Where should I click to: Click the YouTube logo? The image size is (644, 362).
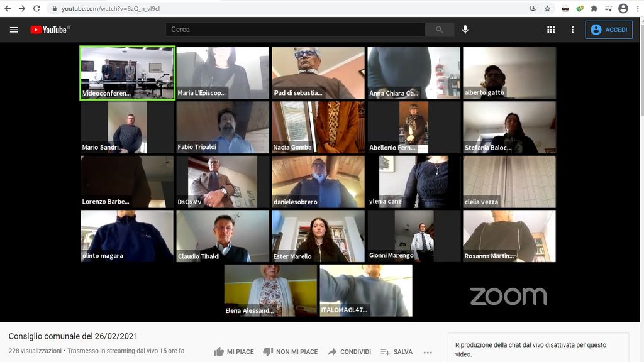click(50, 30)
